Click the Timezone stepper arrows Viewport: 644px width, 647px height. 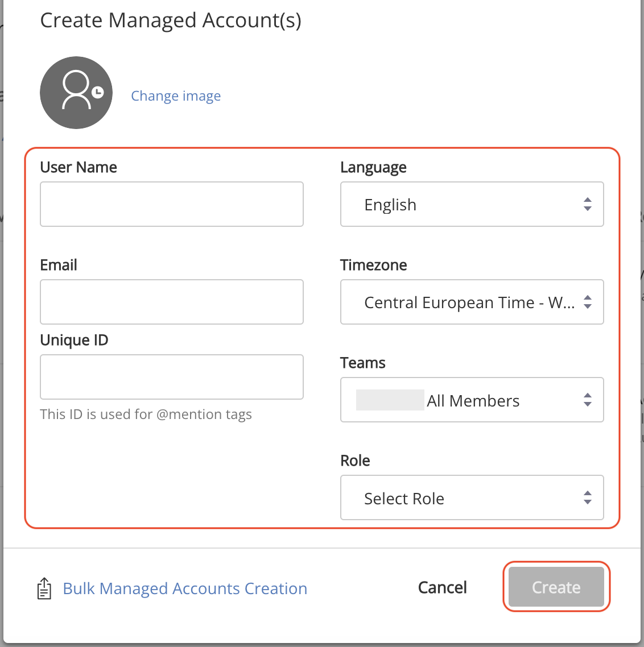[587, 302]
